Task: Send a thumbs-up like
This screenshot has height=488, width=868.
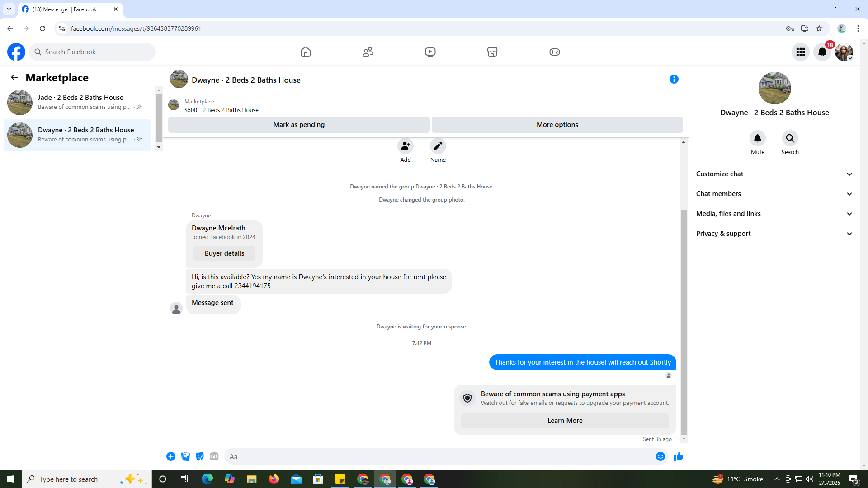Action: click(679, 456)
